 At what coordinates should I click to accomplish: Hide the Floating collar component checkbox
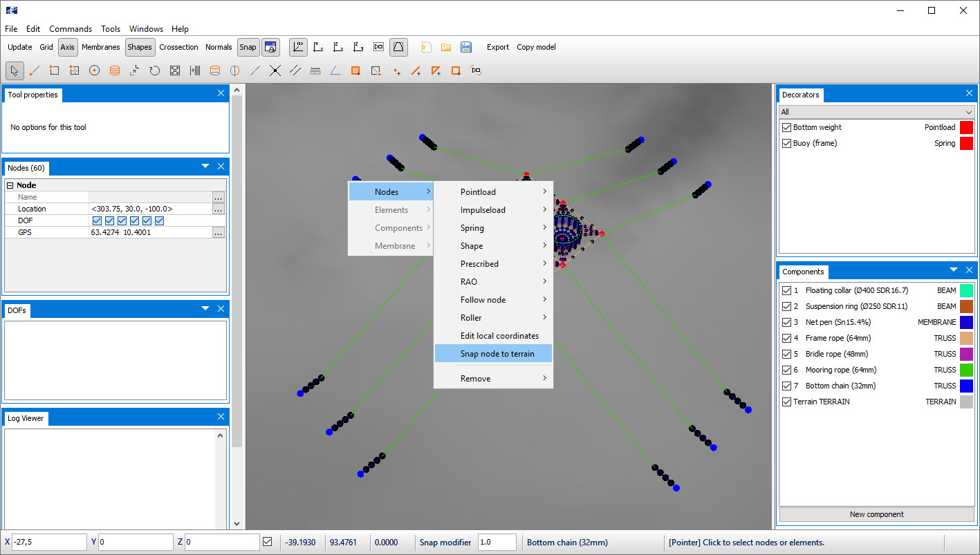click(786, 290)
